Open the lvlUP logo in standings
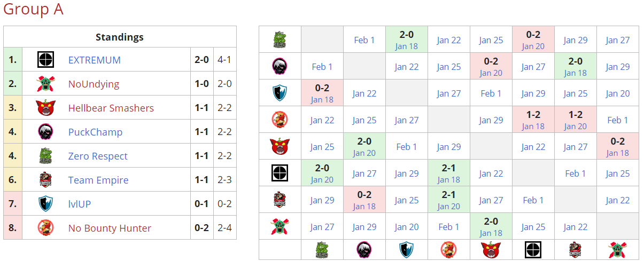The width and height of the screenshot is (644, 261). tap(45, 204)
